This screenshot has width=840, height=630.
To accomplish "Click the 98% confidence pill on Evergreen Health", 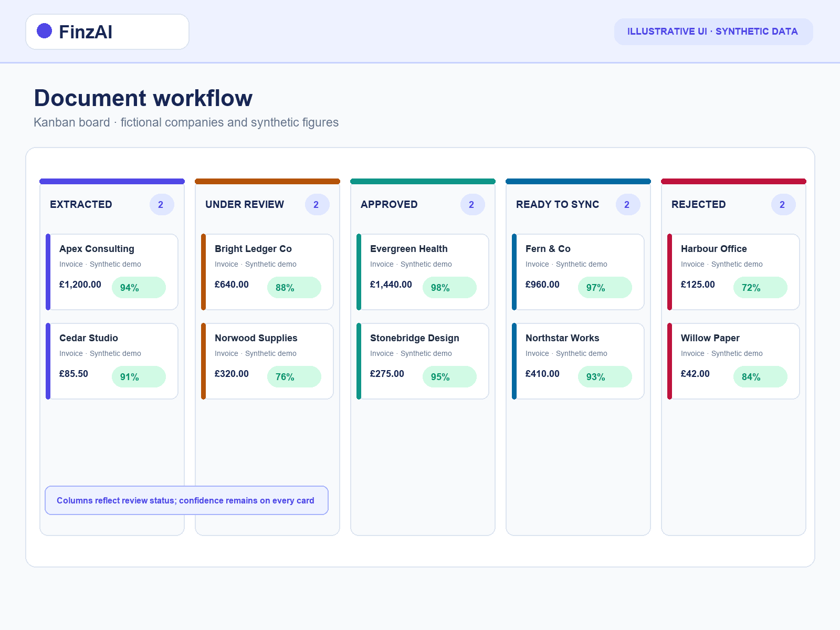I will tap(449, 287).
